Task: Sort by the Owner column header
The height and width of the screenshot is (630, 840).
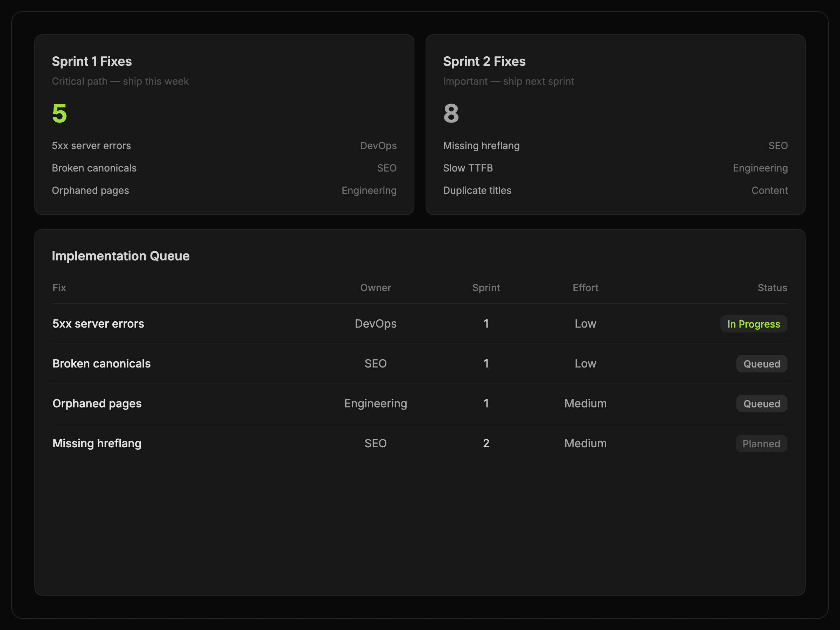Action: click(x=375, y=287)
